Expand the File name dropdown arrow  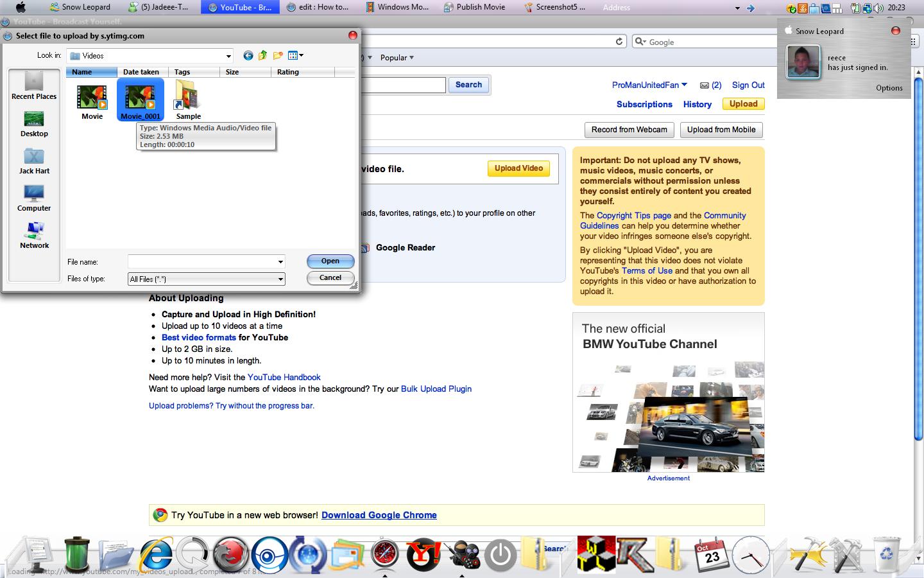[280, 262]
